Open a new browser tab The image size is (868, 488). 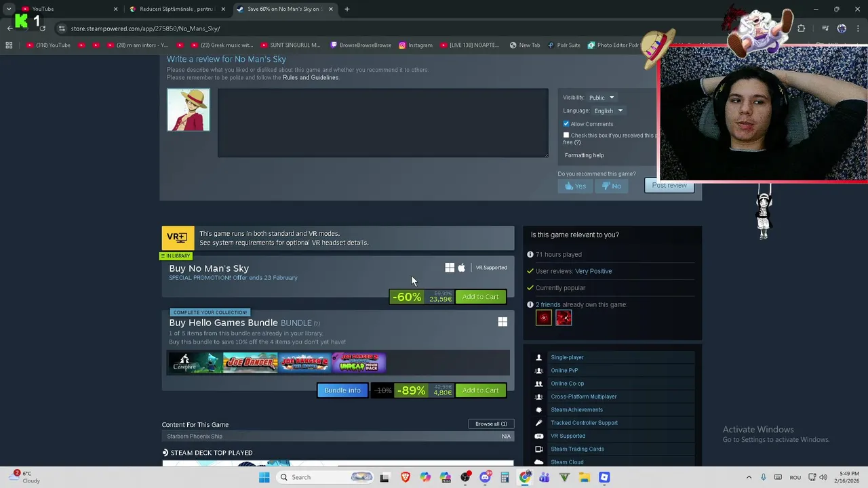click(347, 9)
